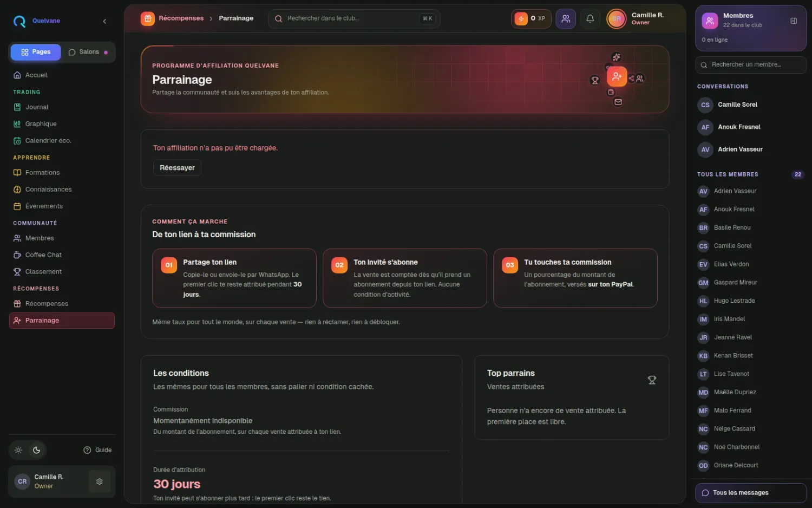Select member Kenan Brisset in the list
This screenshot has height=508, width=812.
[x=751, y=356]
